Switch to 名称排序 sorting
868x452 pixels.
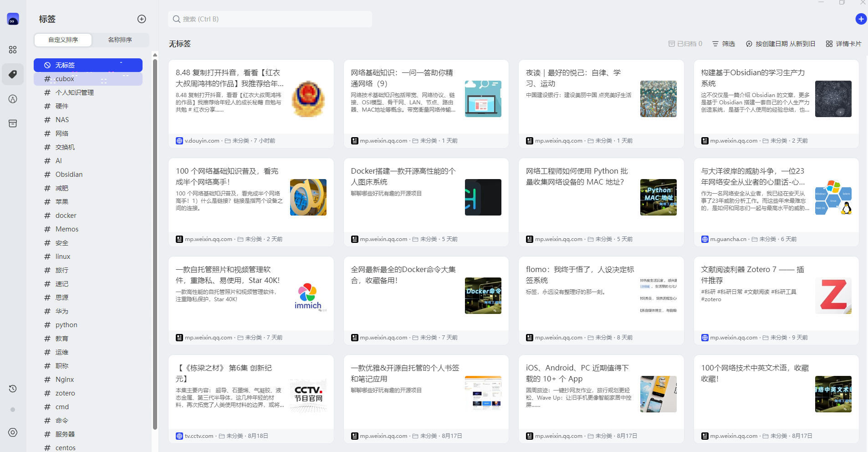(120, 40)
